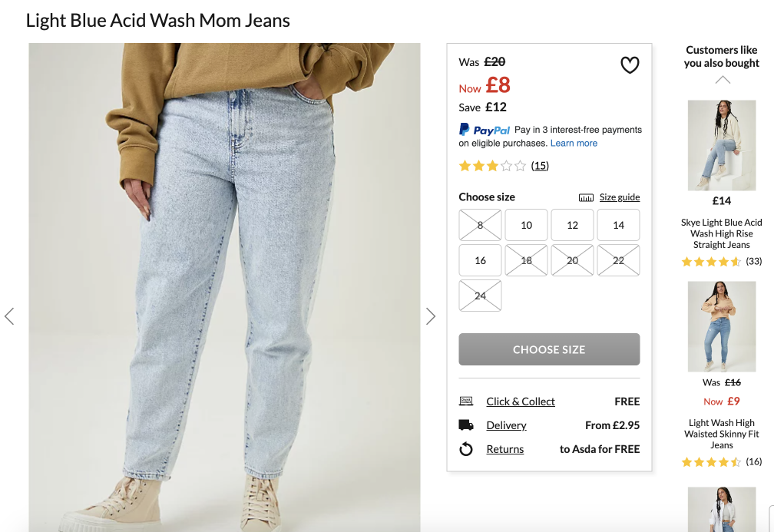The width and height of the screenshot is (774, 532).
Task: Select size 14
Action: coord(619,225)
